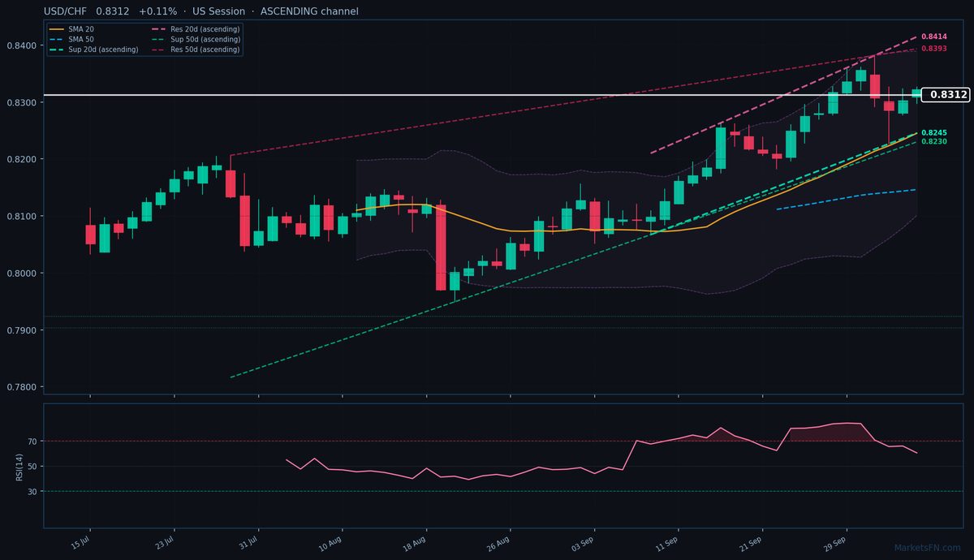Click the 0.8245 support price label
Viewport: 974px width, 560px height.
click(934, 132)
